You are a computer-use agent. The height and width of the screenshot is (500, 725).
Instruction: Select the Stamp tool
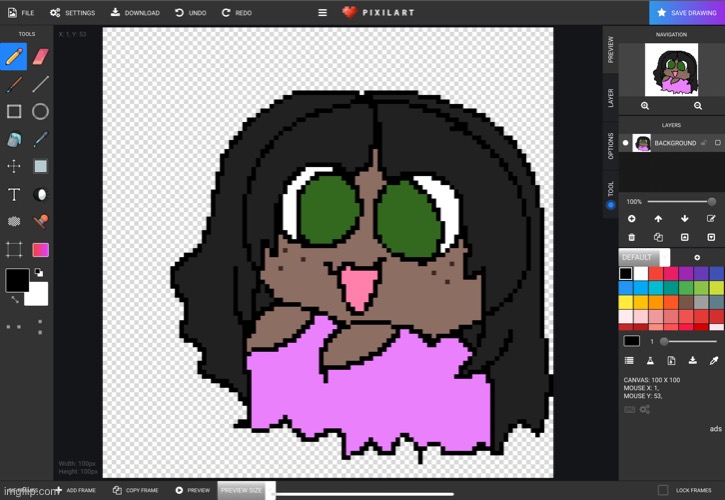41,222
